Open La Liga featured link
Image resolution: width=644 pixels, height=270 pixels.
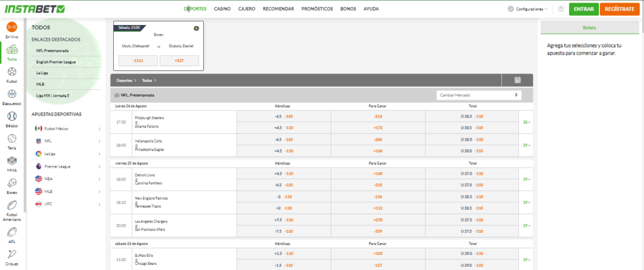(42, 73)
